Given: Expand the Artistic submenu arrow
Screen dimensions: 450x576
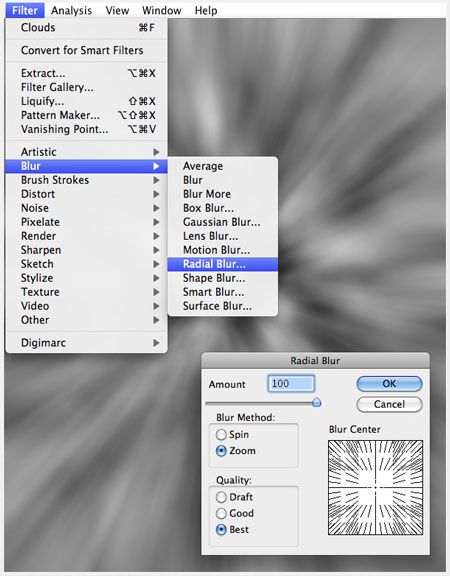Looking at the screenshot, I should [x=156, y=152].
